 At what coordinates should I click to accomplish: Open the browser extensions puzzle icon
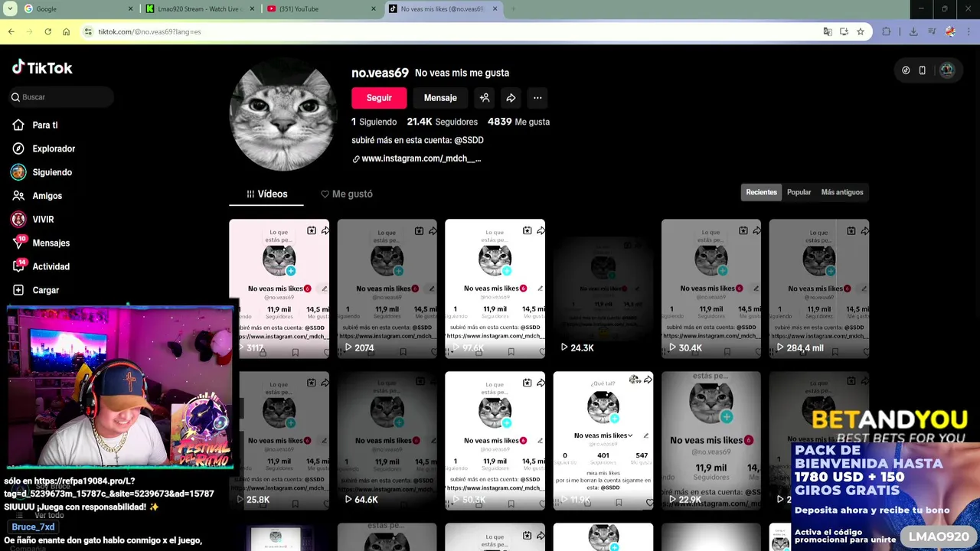tap(887, 31)
